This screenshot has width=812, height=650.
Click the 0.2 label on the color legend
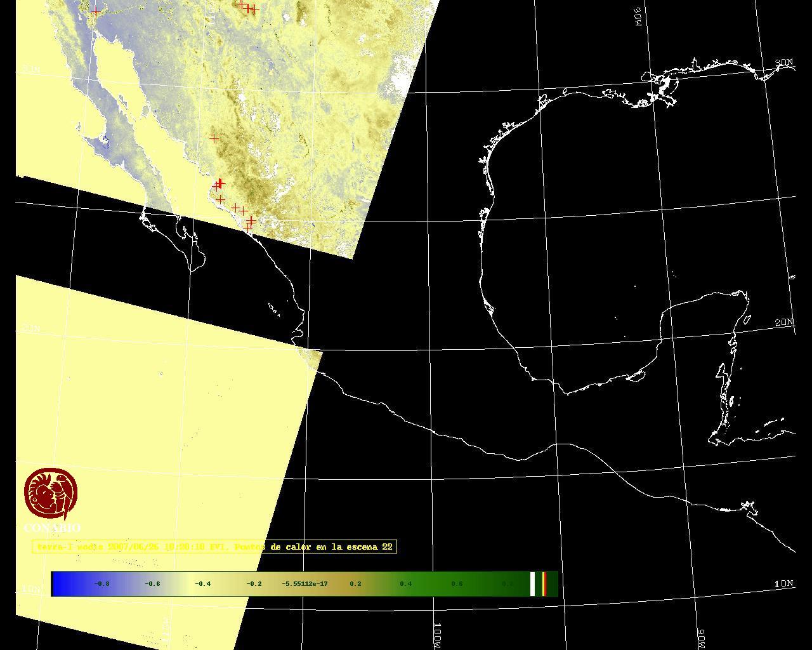click(355, 584)
